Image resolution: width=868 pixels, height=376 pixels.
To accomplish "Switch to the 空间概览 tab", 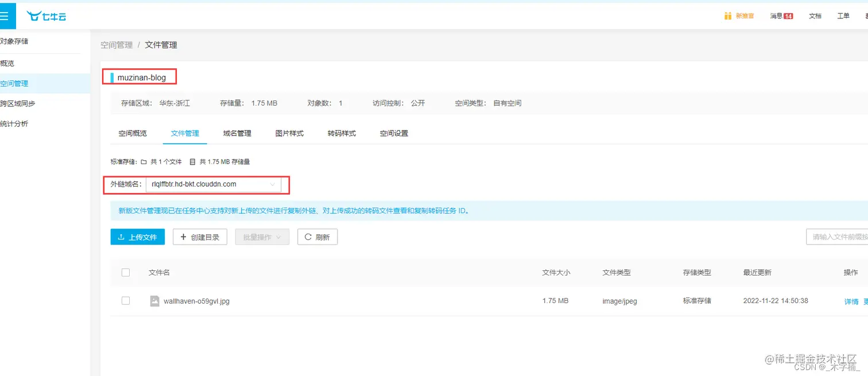I will 133,133.
